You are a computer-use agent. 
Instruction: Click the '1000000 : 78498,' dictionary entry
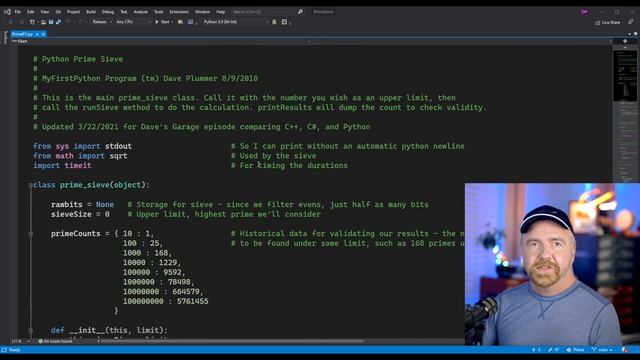[x=159, y=282]
